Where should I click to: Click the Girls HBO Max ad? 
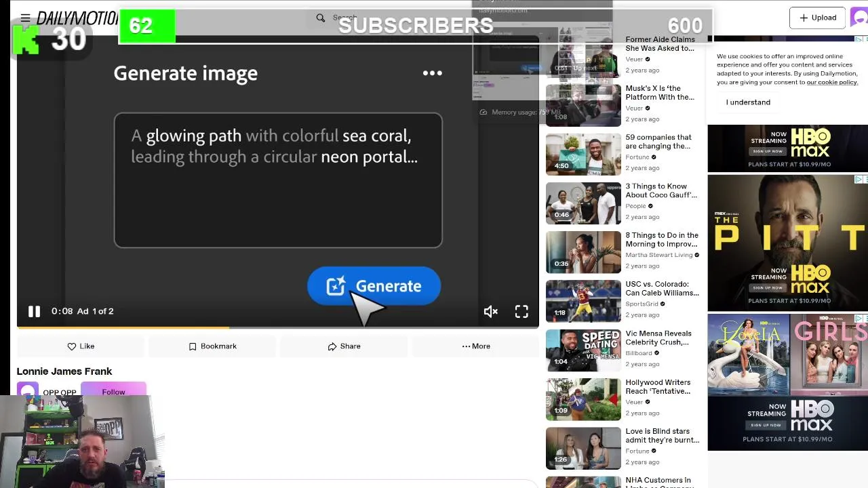[788, 382]
